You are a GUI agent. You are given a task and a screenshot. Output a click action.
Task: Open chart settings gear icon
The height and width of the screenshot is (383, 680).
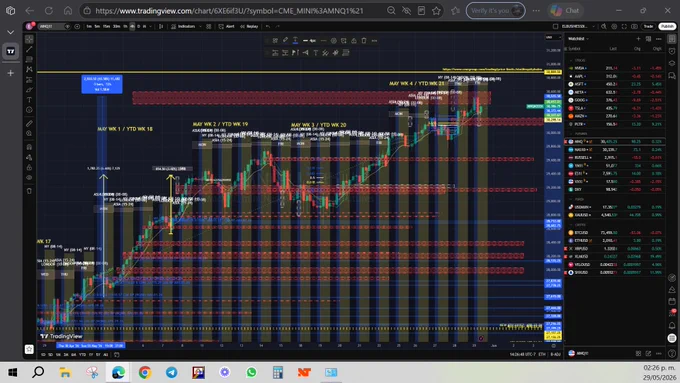pyautogui.click(x=614, y=26)
